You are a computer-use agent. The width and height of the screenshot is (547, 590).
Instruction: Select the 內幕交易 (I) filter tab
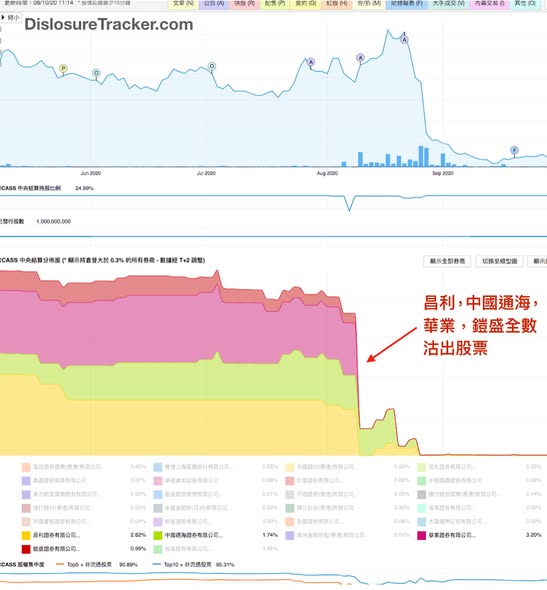click(x=489, y=4)
